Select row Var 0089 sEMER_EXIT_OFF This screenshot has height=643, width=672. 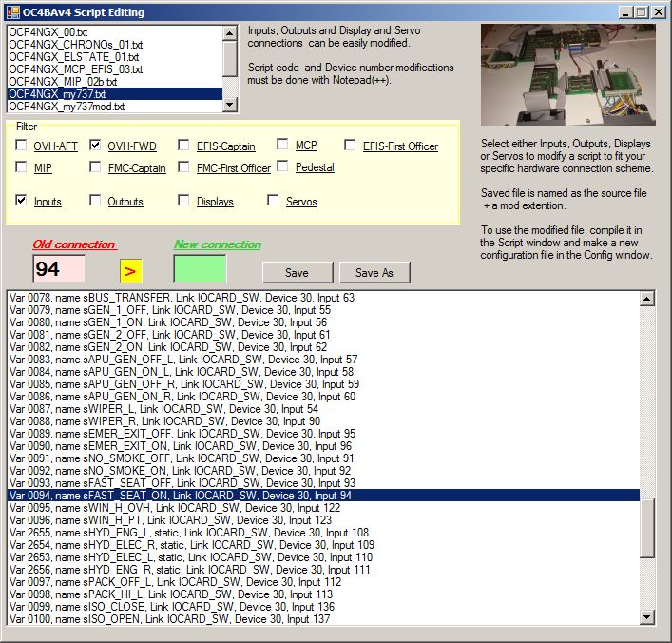(x=323, y=434)
